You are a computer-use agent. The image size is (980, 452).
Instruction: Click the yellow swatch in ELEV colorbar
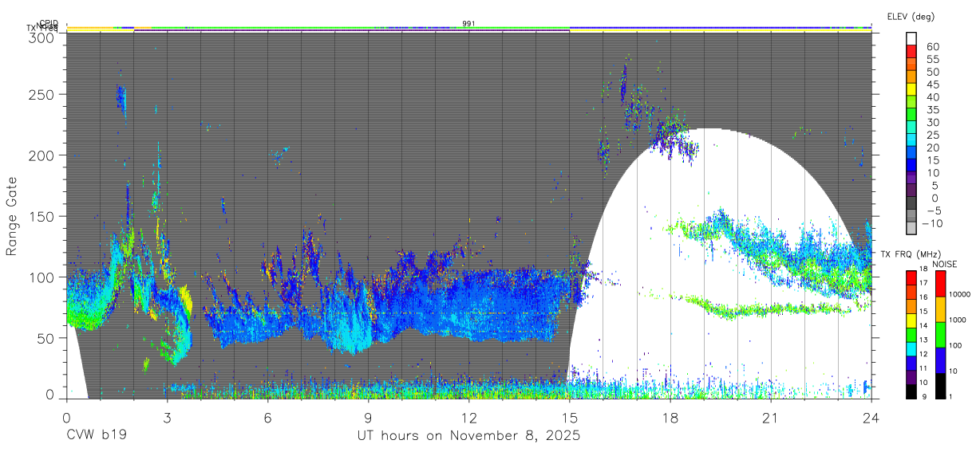pos(912,88)
